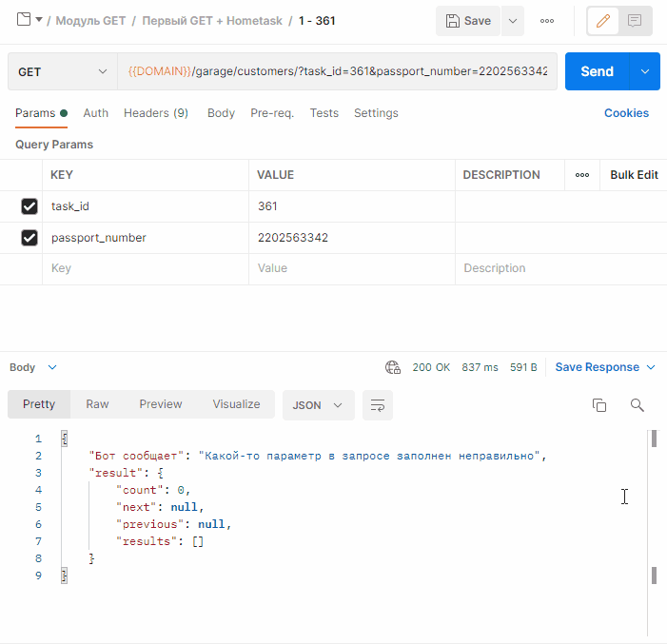Switch to the Headers (9) tab
The image size is (667, 644).
click(155, 113)
